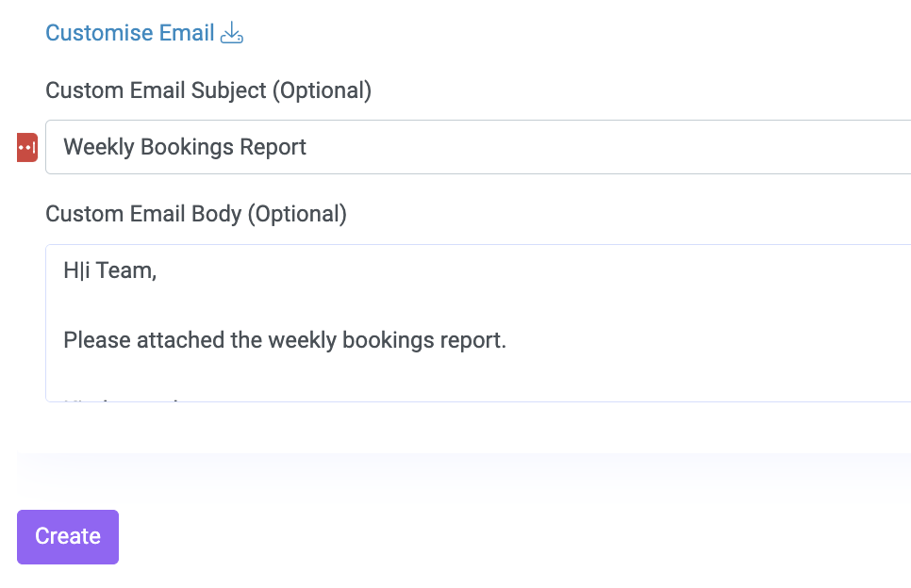Click the Custom Email Body (Optional) label
This screenshot has width=911, height=588.
(x=196, y=214)
